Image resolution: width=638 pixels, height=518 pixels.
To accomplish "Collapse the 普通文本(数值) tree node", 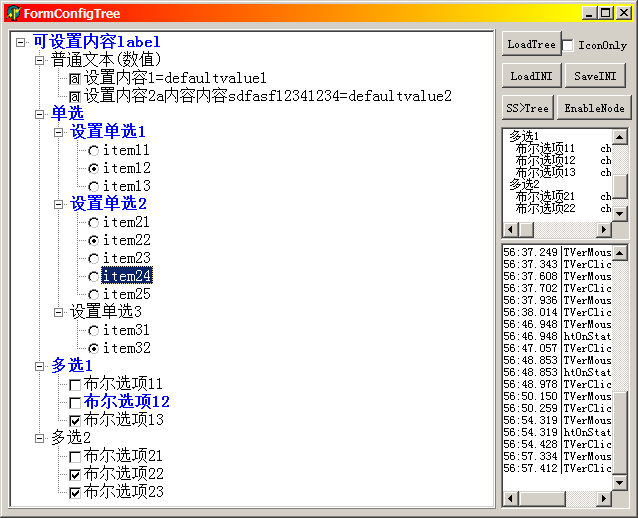I will [39, 60].
